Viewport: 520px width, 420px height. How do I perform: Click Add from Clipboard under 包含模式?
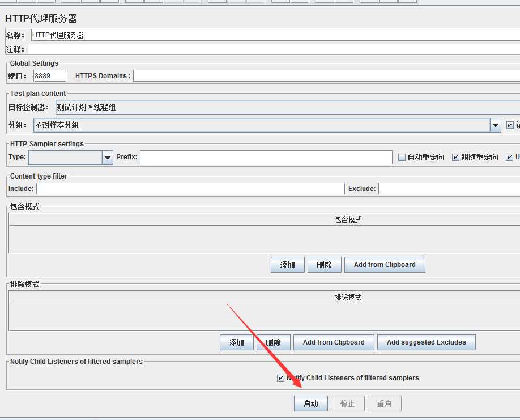click(x=385, y=265)
